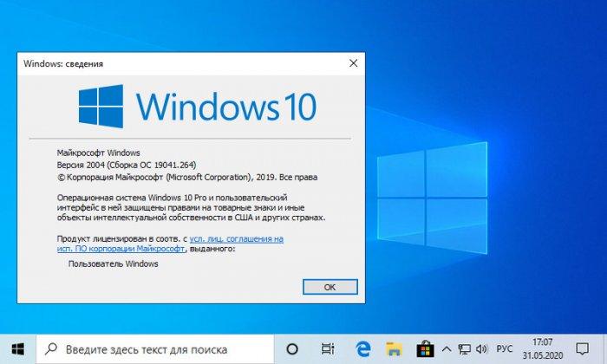Open File Explorer from the taskbar
607x364 pixels.
(x=394, y=349)
